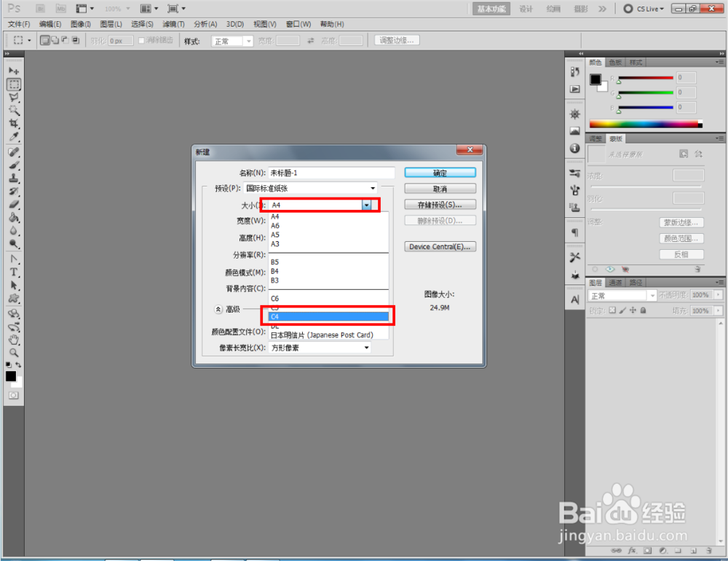Click the 存储预设(S) button
This screenshot has width=728, height=561.
(440, 205)
